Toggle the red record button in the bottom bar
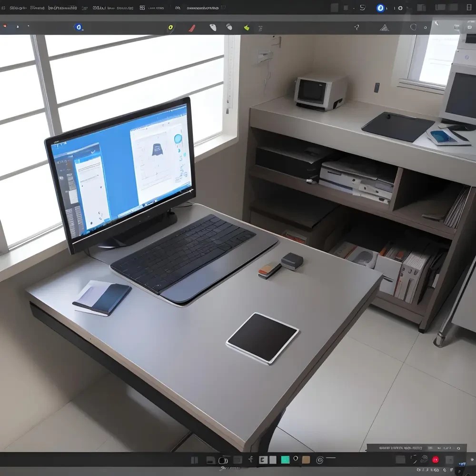This screenshot has height=476, width=476. coord(435,459)
